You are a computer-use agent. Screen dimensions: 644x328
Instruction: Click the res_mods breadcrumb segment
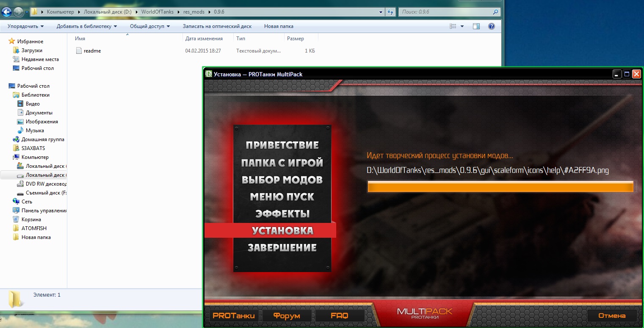click(194, 12)
